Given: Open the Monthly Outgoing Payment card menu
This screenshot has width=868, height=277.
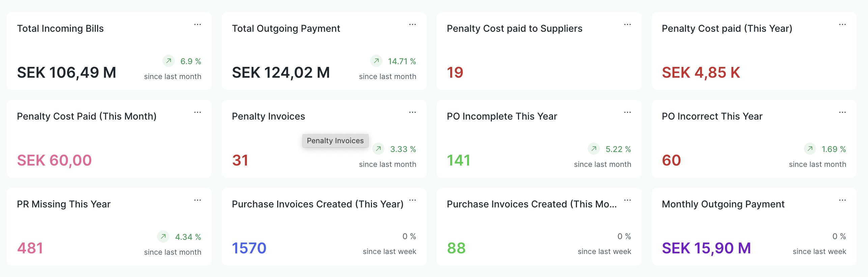Looking at the screenshot, I should pos(842,200).
